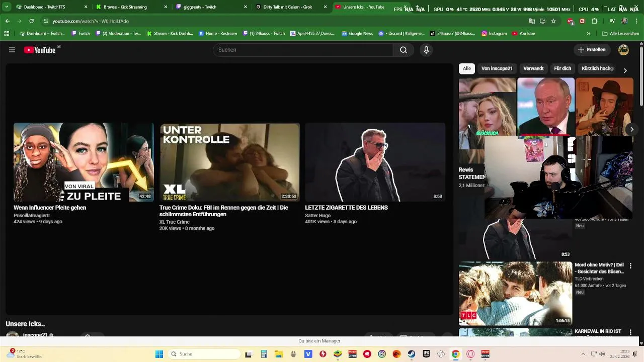Click the Windows taskbar Suche box

204,354
